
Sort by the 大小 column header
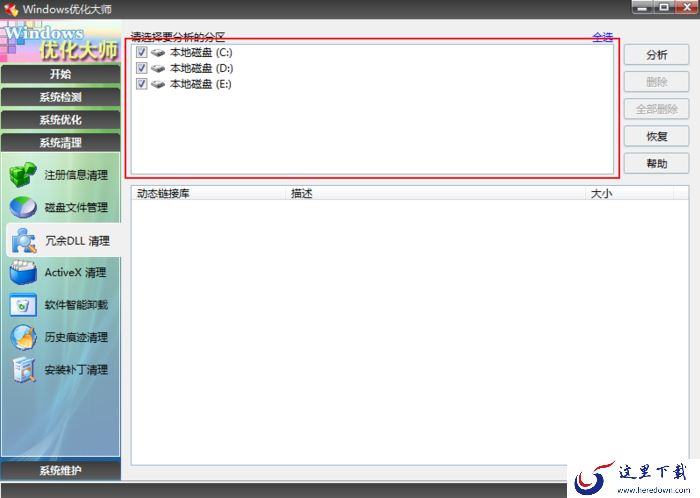point(629,194)
